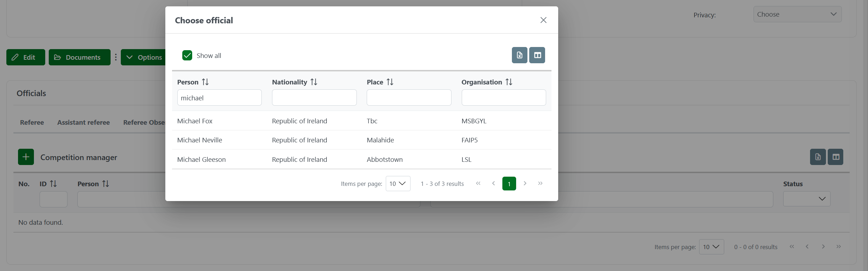Sort the Place column

coord(390,82)
